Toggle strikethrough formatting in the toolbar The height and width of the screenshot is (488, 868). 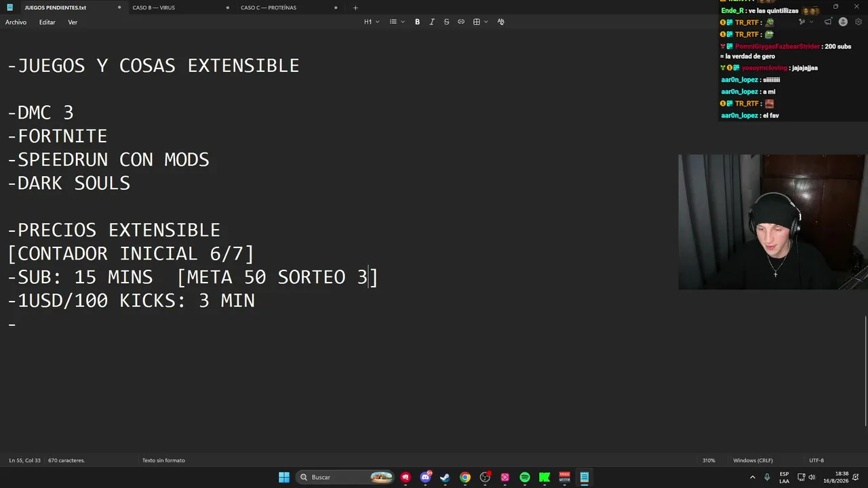pyautogui.click(x=446, y=22)
